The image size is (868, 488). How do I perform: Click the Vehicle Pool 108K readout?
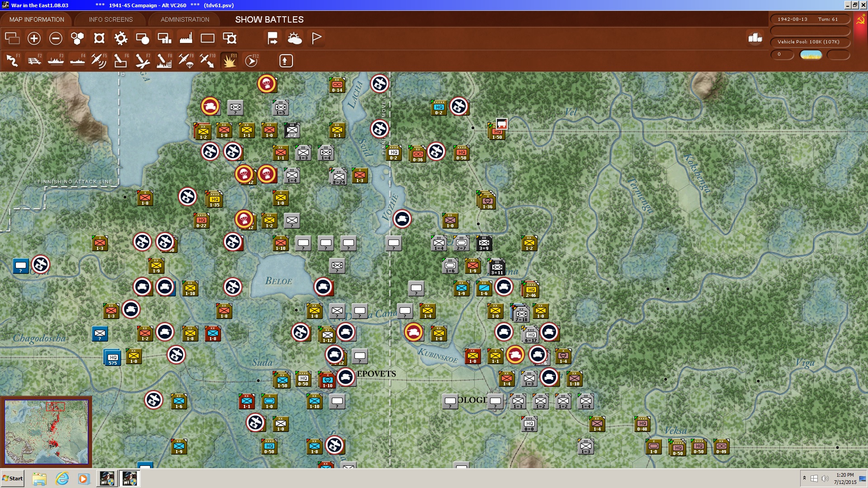point(810,42)
